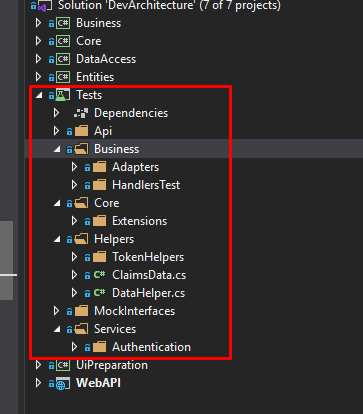Click the UiPreparation project C# icon
Image resolution: width=363 pixels, height=414 pixels.
point(63,365)
